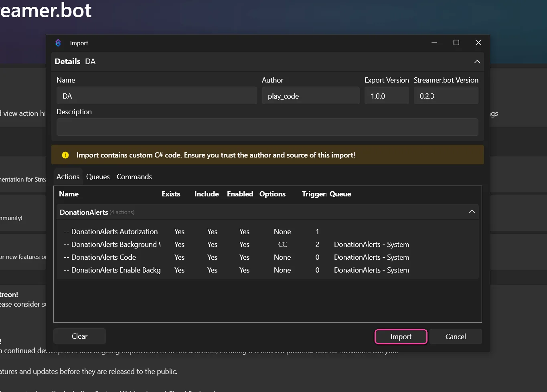Viewport: 547px width, 392px height.
Task: Click the Details header title
Action: point(67,61)
